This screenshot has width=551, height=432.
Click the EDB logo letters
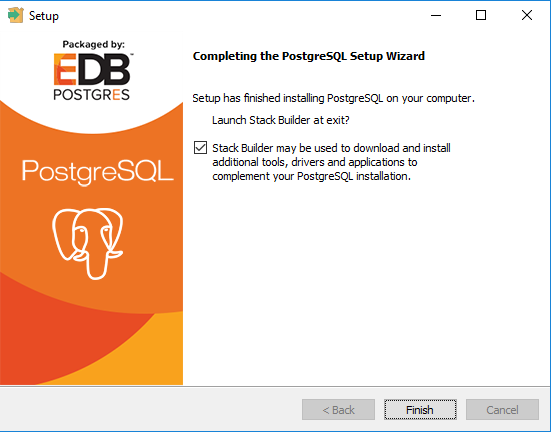click(x=92, y=69)
